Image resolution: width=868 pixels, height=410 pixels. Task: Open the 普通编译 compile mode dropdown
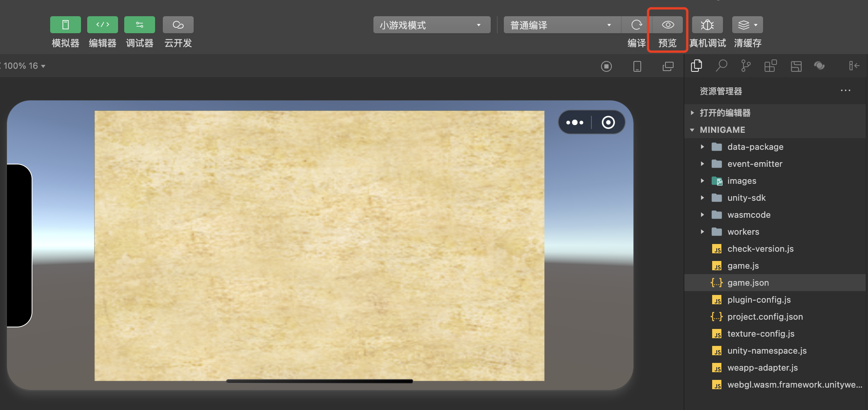pyautogui.click(x=562, y=25)
